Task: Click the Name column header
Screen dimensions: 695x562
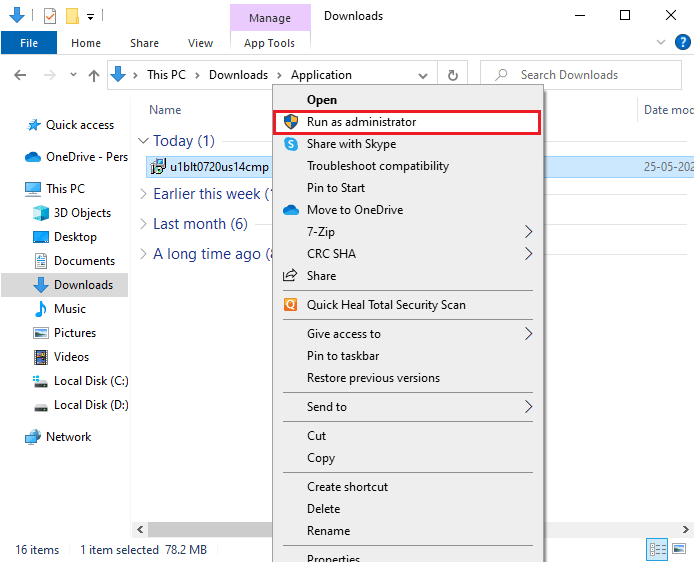Action: [165, 110]
